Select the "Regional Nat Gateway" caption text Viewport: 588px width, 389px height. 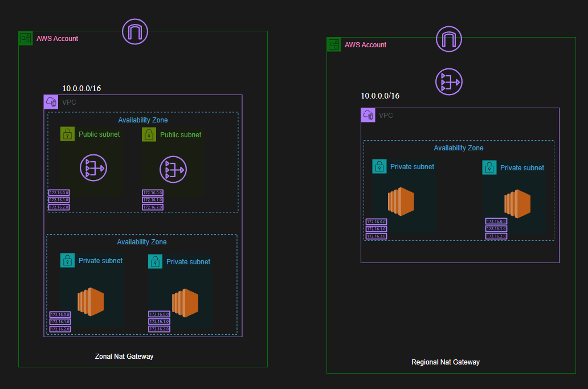[446, 362]
